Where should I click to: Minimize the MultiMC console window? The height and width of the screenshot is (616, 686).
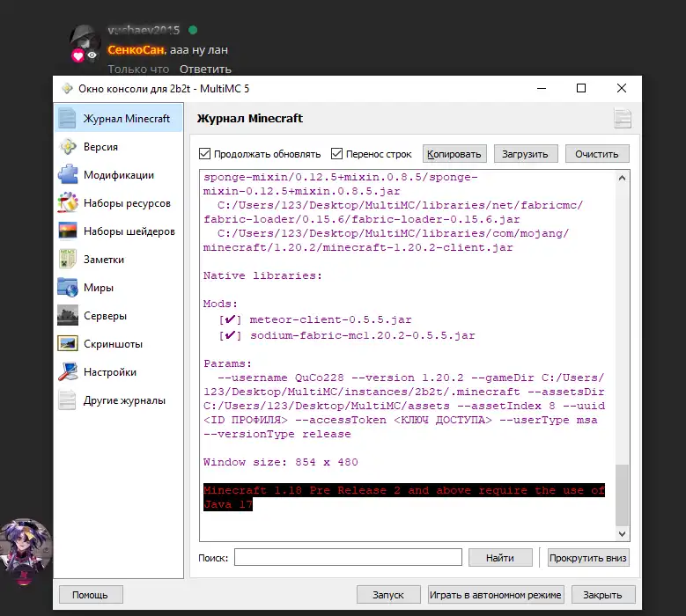click(x=542, y=88)
